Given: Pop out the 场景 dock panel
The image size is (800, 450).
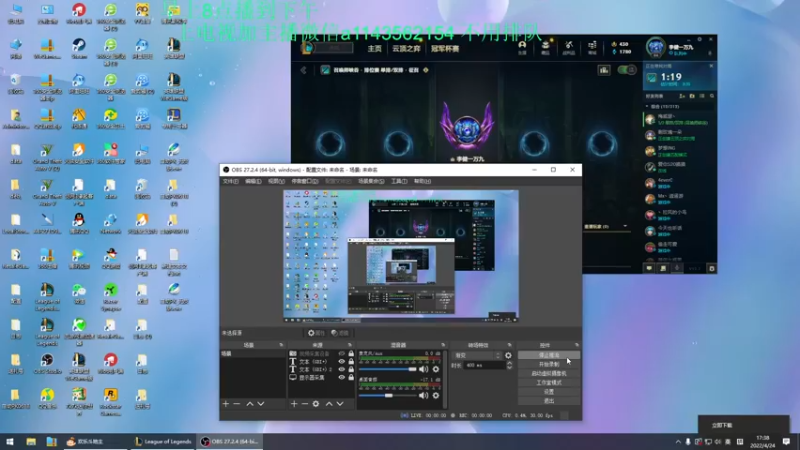Looking at the screenshot, I should [281, 345].
